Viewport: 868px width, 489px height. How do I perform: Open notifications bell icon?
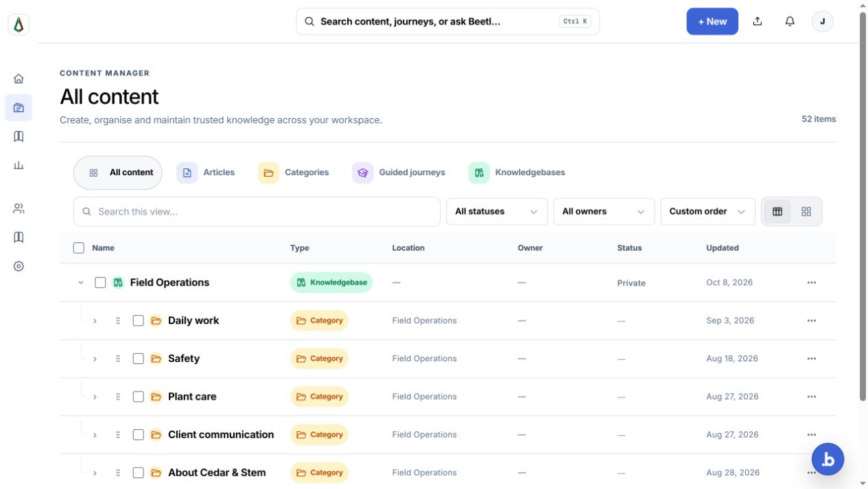pyautogui.click(x=790, y=21)
